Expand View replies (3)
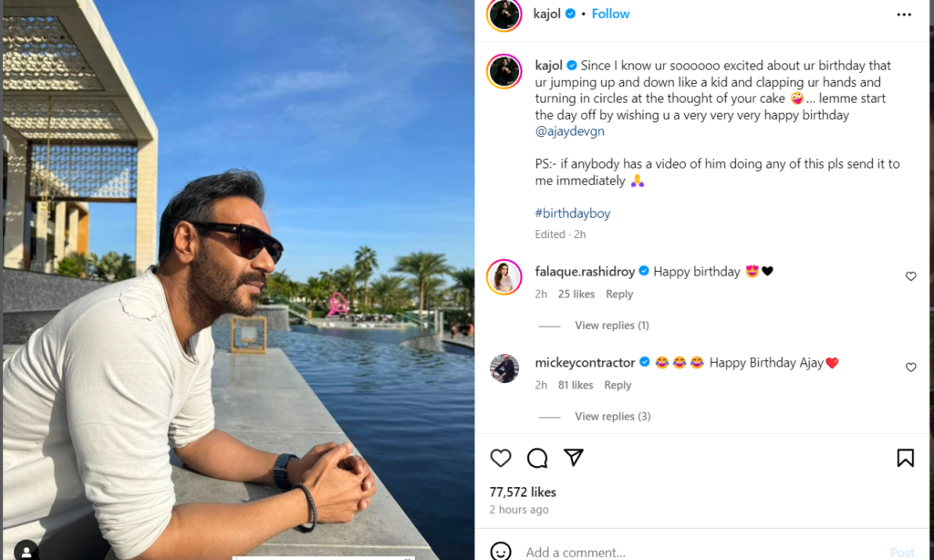Image resolution: width=934 pixels, height=560 pixels. (612, 417)
